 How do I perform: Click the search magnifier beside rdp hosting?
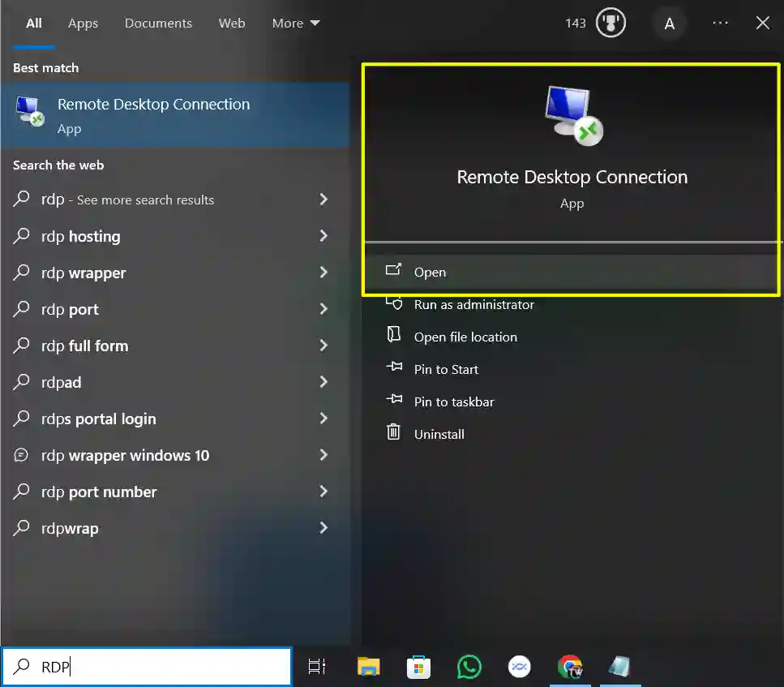point(22,236)
